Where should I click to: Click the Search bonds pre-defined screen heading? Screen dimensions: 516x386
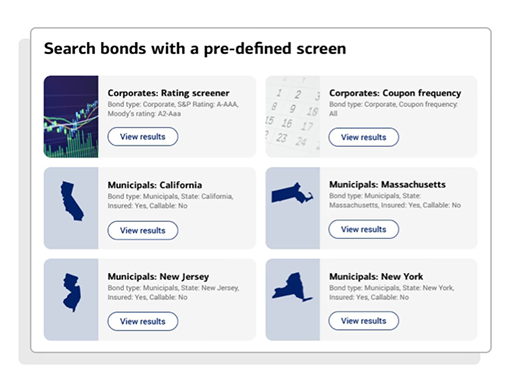coord(195,49)
